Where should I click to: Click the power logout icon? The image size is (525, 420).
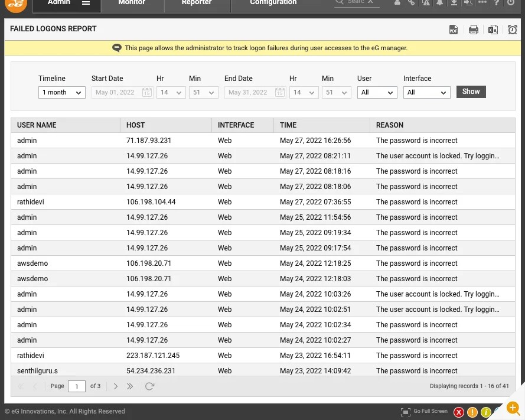pyautogui.click(x=511, y=3)
